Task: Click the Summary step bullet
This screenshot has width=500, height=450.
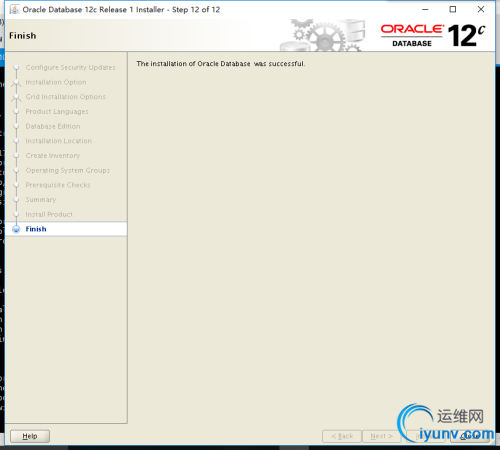Action: pyautogui.click(x=16, y=200)
